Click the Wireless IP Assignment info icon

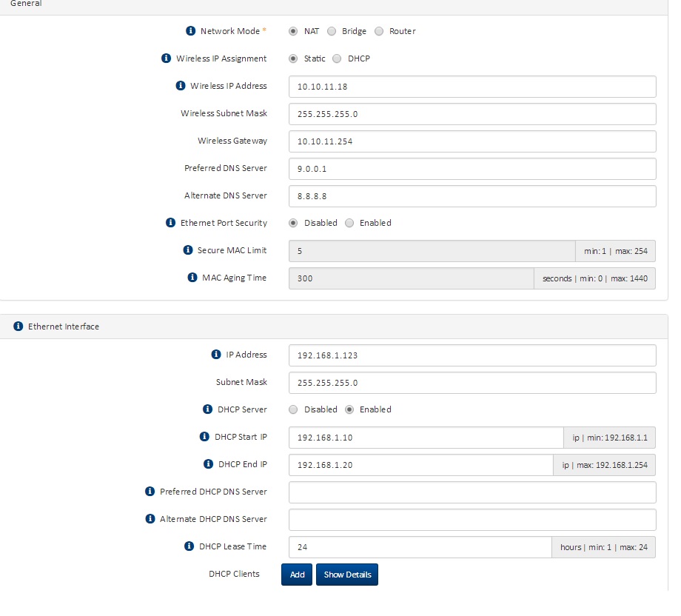point(166,58)
